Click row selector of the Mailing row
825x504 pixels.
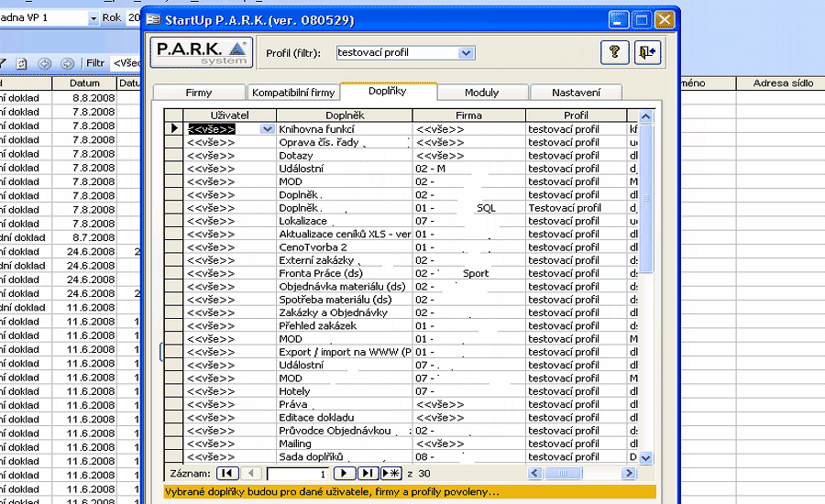173,444
